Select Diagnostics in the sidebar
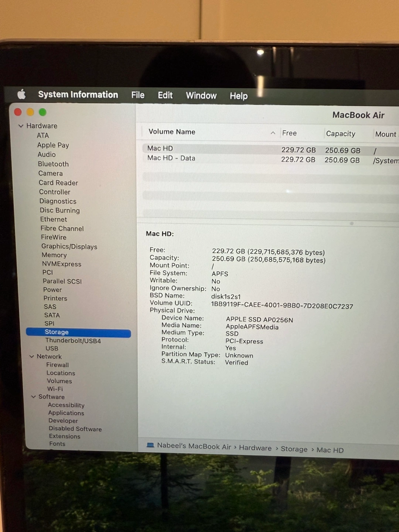The width and height of the screenshot is (399, 532). (58, 201)
